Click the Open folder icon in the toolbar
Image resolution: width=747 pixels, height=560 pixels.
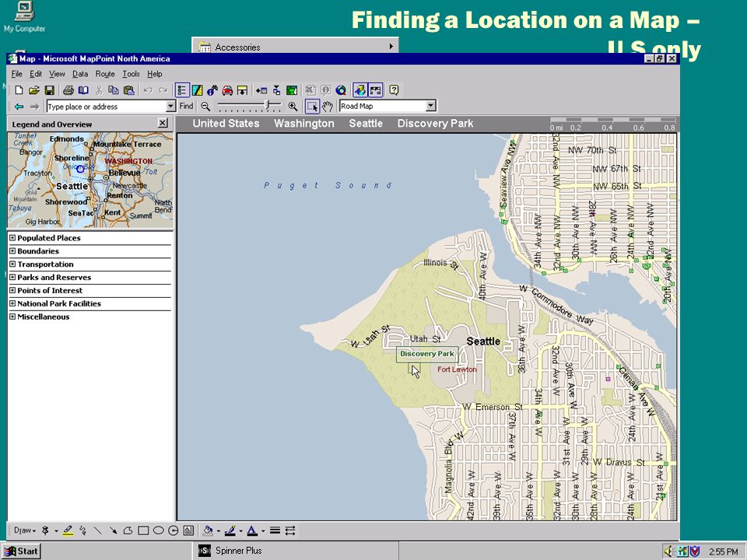(33, 90)
